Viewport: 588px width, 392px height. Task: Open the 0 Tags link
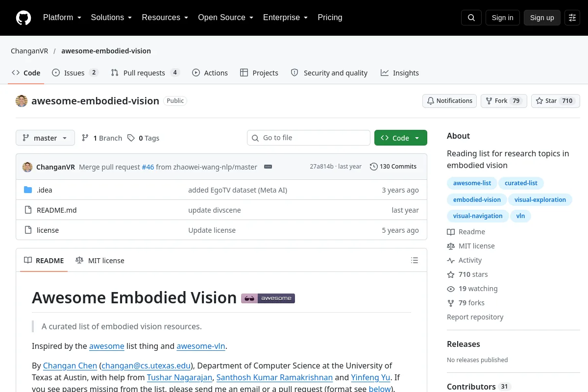[x=144, y=138]
